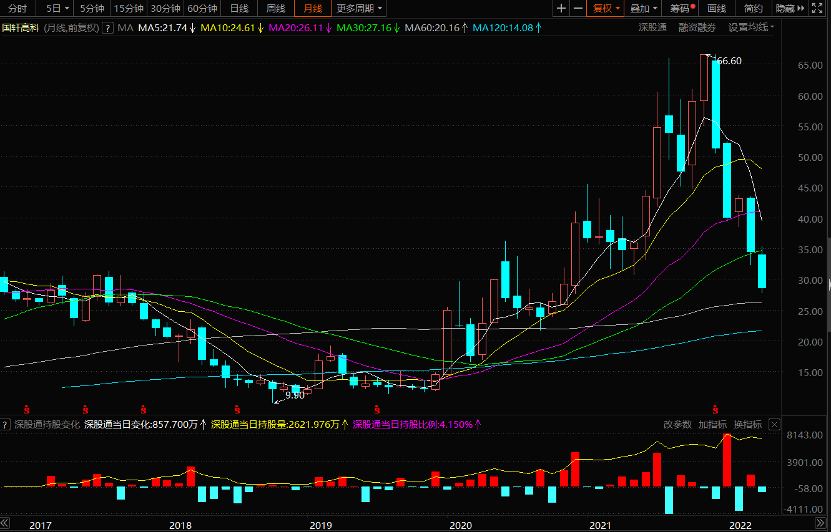Image resolution: width=832 pixels, height=532 pixels.
Task: Click the 66.60 high price label
Action: pos(729,61)
